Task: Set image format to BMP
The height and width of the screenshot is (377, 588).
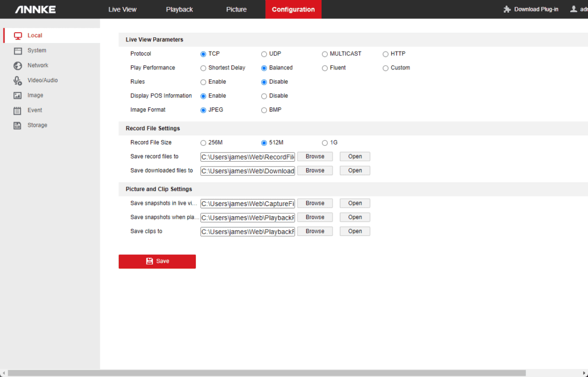Action: coord(264,110)
